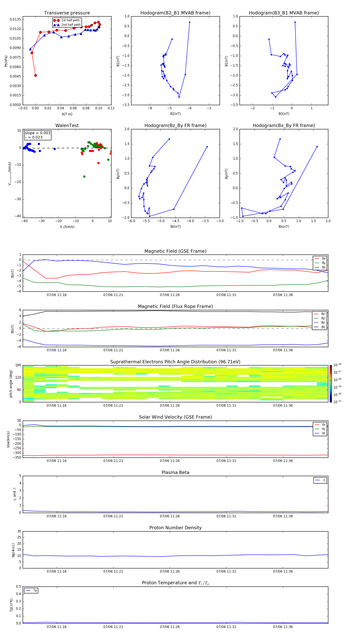Click the "Bx" entry in GSE magnetic field legend

320,259
